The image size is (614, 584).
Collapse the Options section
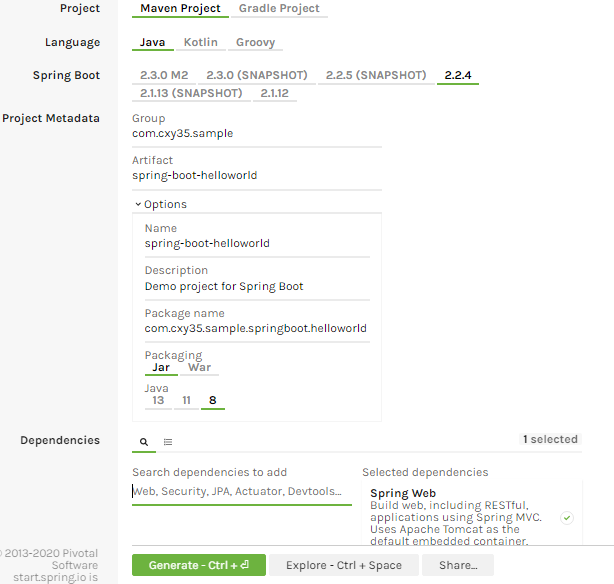click(x=161, y=205)
